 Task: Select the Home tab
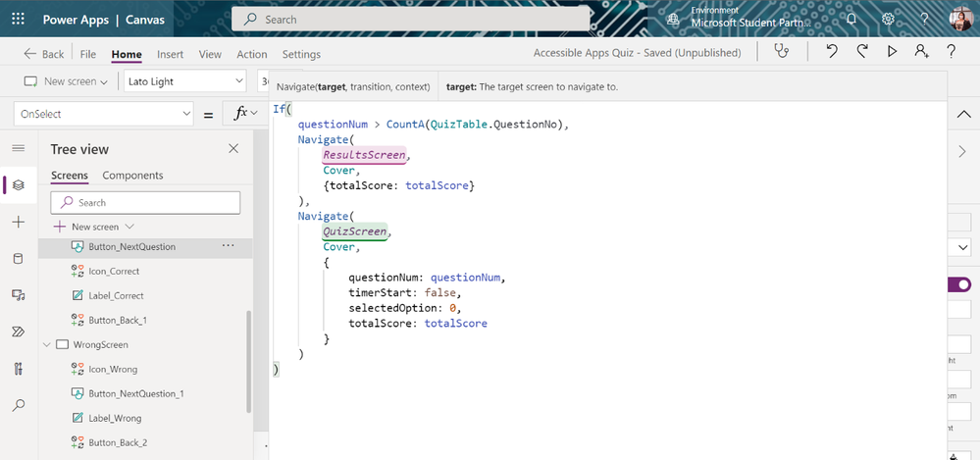pos(127,54)
